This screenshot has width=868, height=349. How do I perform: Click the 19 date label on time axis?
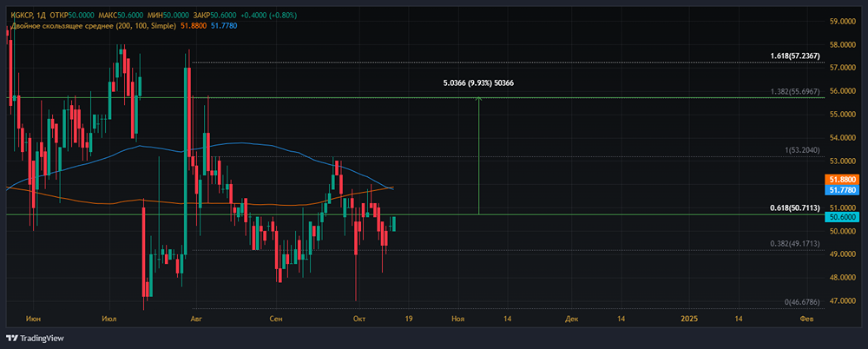[409, 319]
